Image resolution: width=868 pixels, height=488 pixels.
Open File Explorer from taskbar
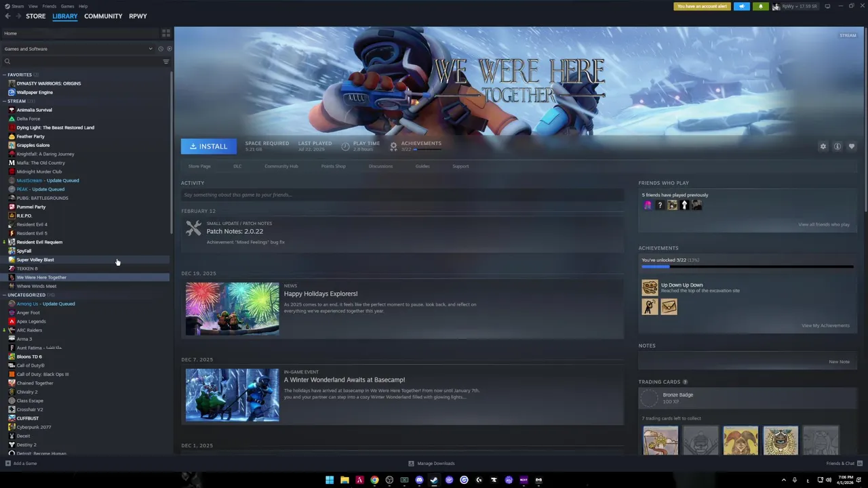click(344, 480)
